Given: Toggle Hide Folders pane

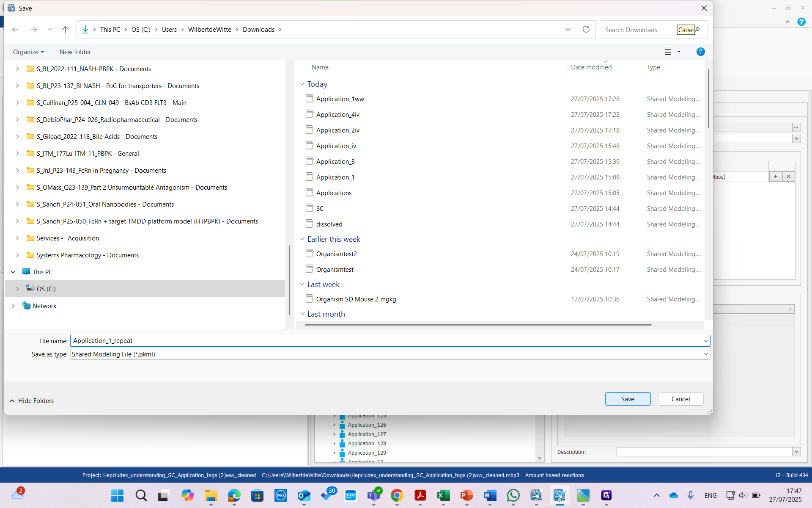Looking at the screenshot, I should pos(32,400).
